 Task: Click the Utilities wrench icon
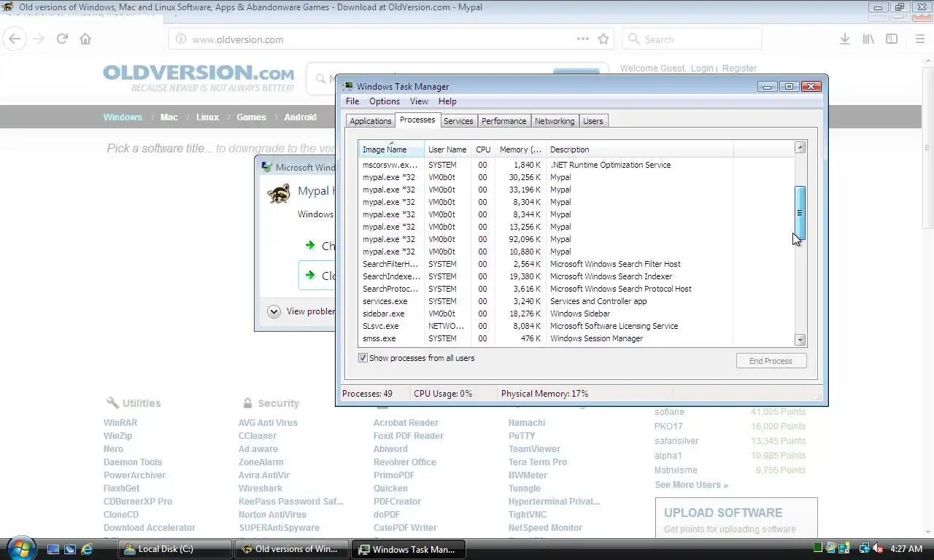coord(112,402)
